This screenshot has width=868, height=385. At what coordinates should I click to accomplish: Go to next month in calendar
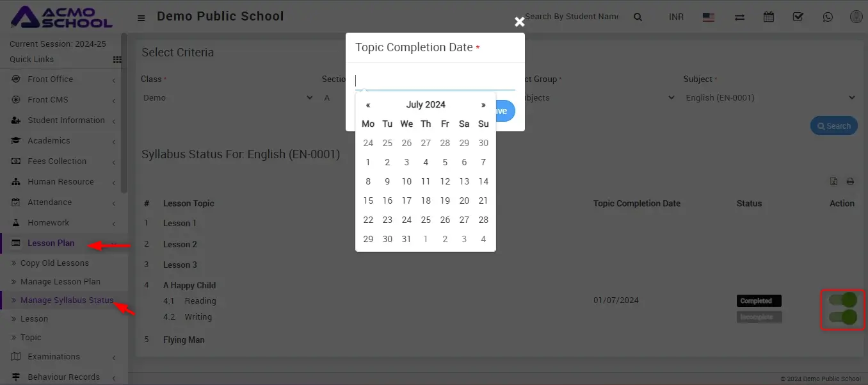pyautogui.click(x=483, y=105)
